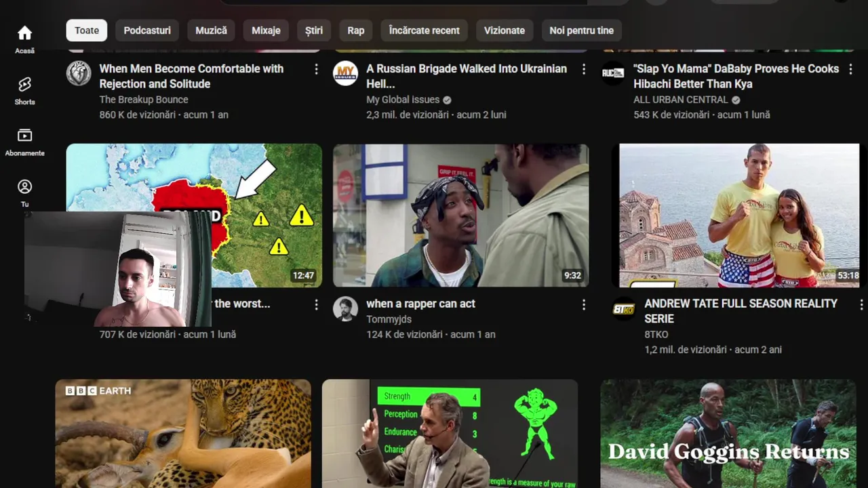Open ANDREW TATE FULL SEASON REALITY SERIE title

tap(741, 311)
